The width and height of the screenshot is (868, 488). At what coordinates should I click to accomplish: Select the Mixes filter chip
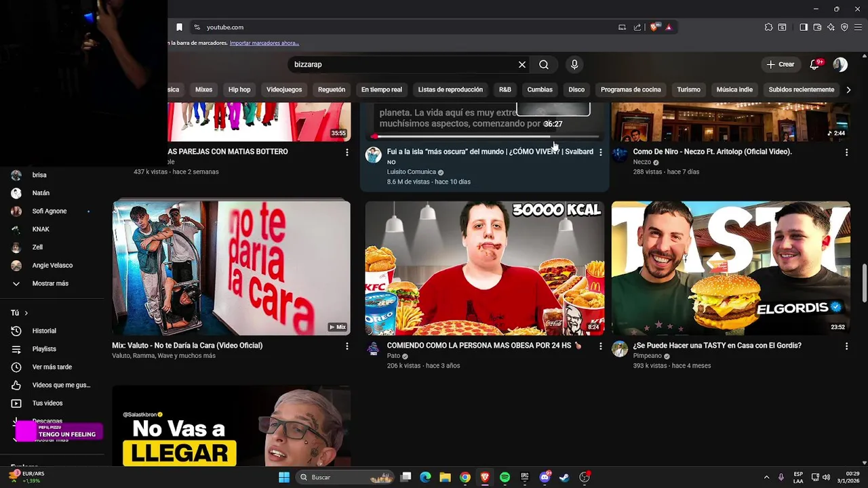pos(203,89)
